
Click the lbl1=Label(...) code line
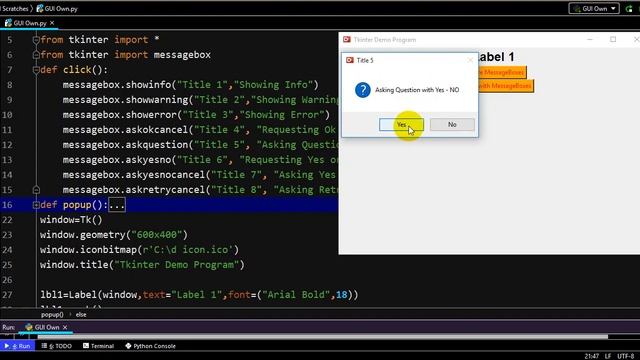pos(199,295)
